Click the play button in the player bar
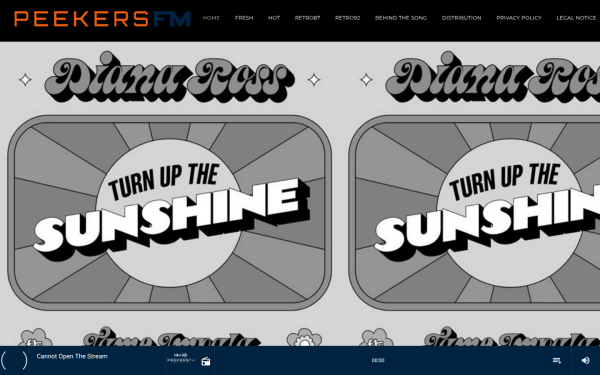 pyautogui.click(x=14, y=360)
